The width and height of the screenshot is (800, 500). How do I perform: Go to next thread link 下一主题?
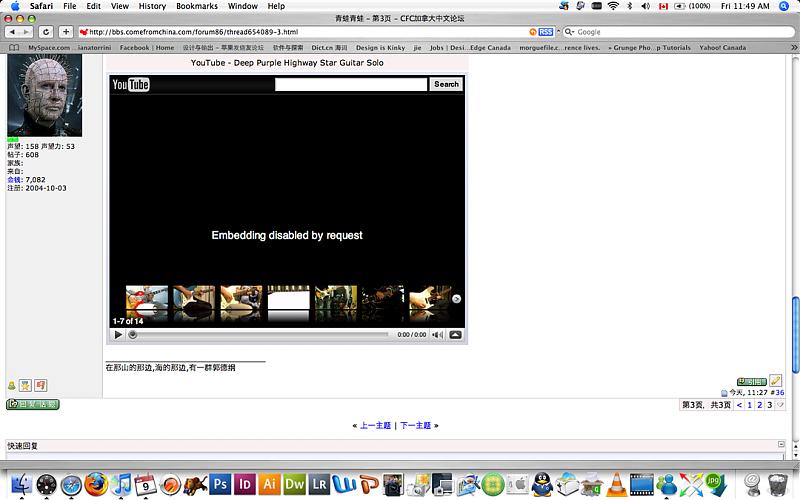[415, 426]
